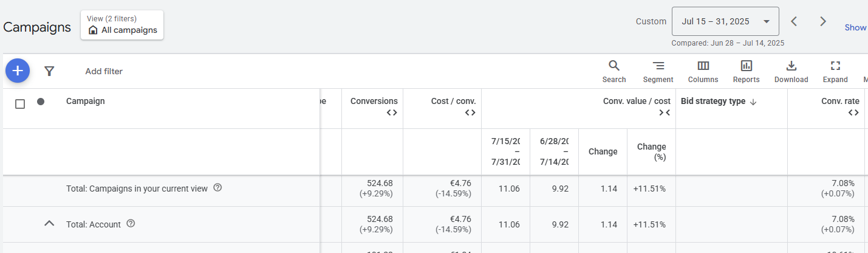Click the Download icon
The image size is (868, 253).
pyautogui.click(x=791, y=71)
